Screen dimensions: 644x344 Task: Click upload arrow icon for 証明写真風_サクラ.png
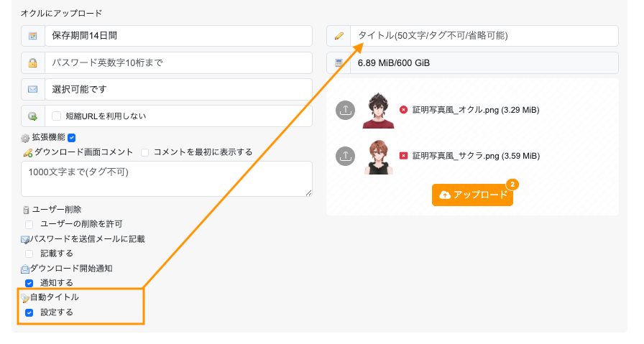[x=346, y=156]
